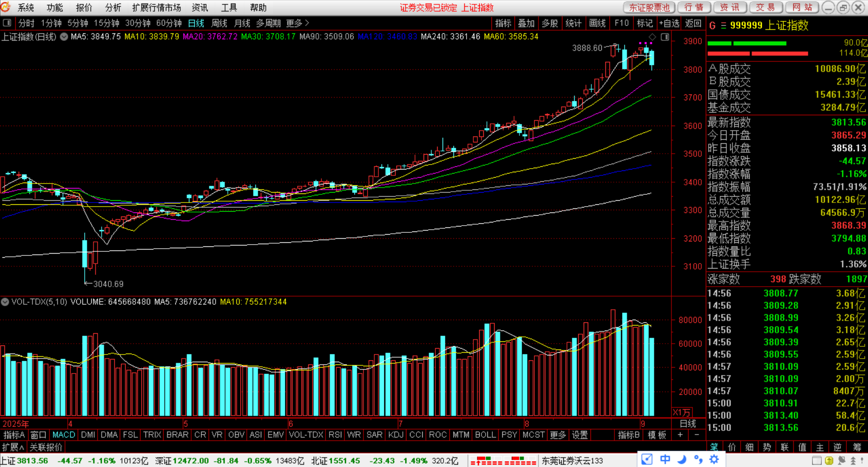
Task: Click the diamond marker icon above the chart
Action: (x=652, y=37)
